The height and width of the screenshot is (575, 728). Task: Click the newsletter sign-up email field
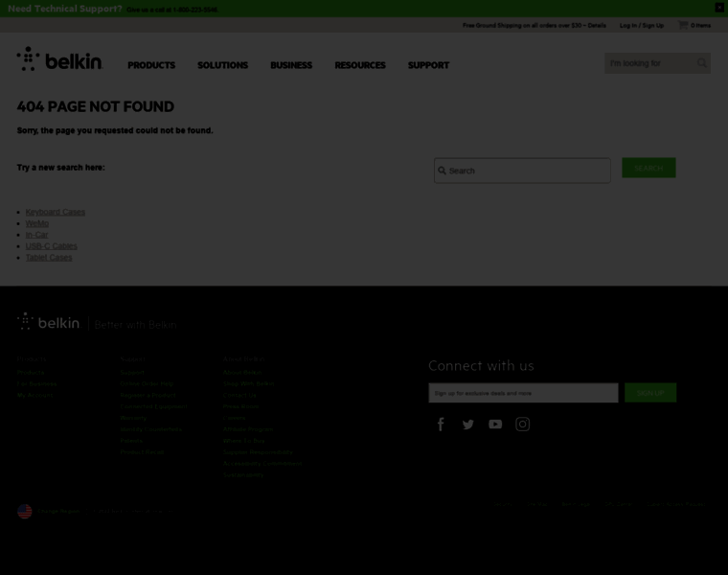tap(523, 393)
